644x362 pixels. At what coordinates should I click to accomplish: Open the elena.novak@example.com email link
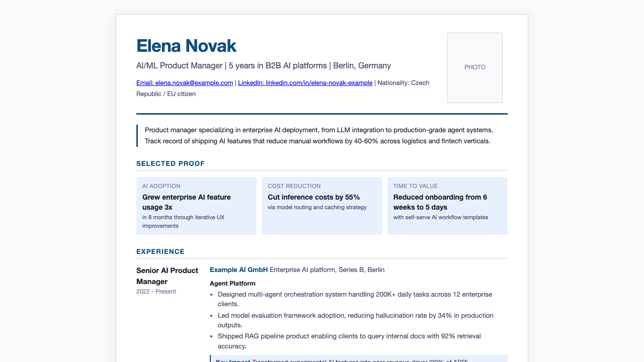185,83
